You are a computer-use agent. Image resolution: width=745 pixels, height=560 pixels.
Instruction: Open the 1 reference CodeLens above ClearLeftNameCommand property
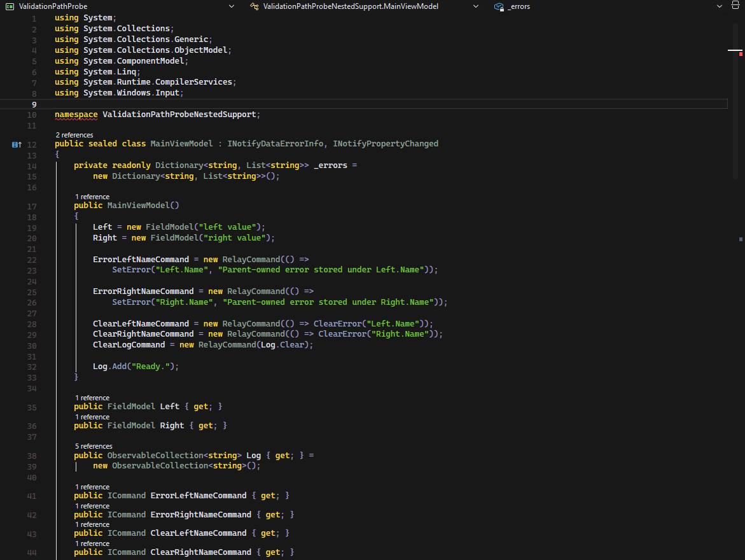click(x=92, y=525)
